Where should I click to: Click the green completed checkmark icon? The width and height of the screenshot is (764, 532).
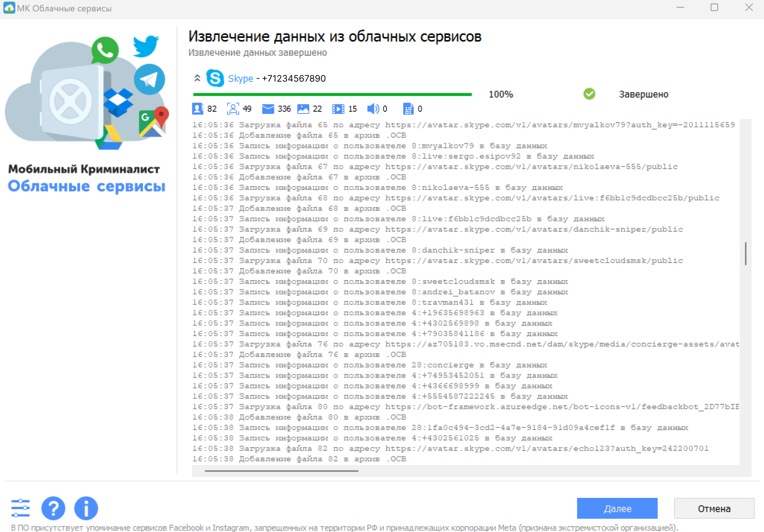click(589, 94)
